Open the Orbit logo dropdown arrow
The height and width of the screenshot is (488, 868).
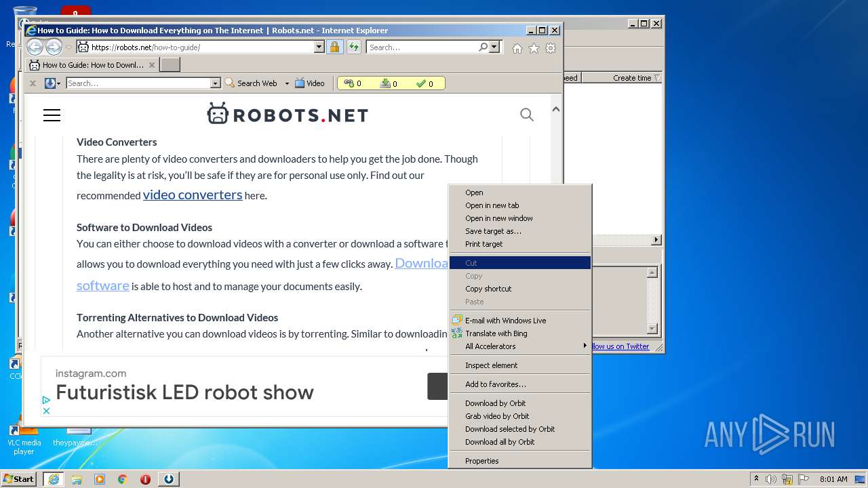tap(59, 83)
